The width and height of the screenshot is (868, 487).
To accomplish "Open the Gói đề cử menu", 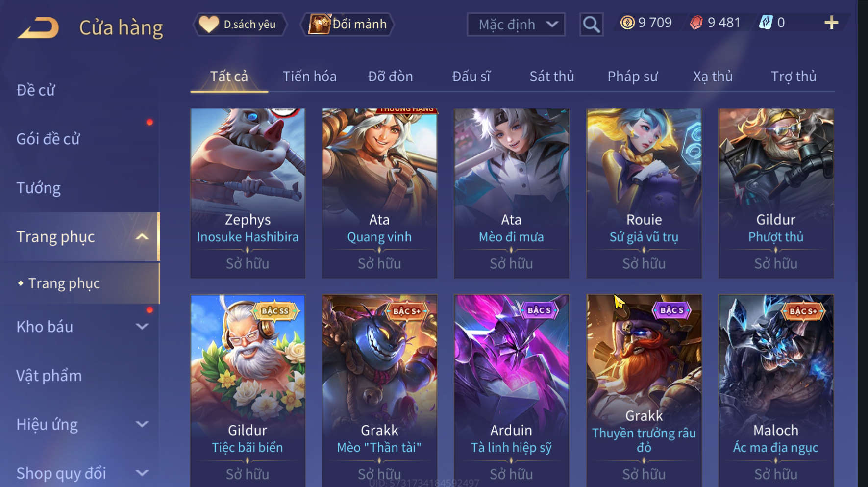I will pos(48,139).
